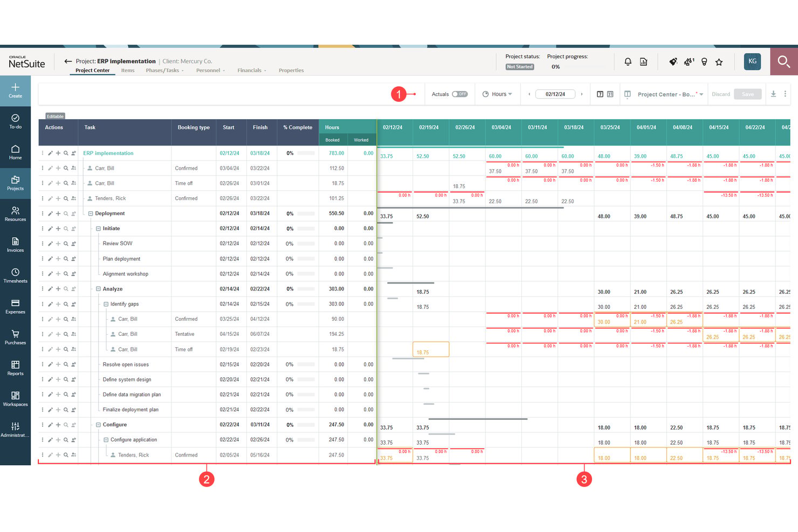This screenshot has width=798, height=532.
Task: Open the Financials dropdown menu
Action: [x=252, y=71]
